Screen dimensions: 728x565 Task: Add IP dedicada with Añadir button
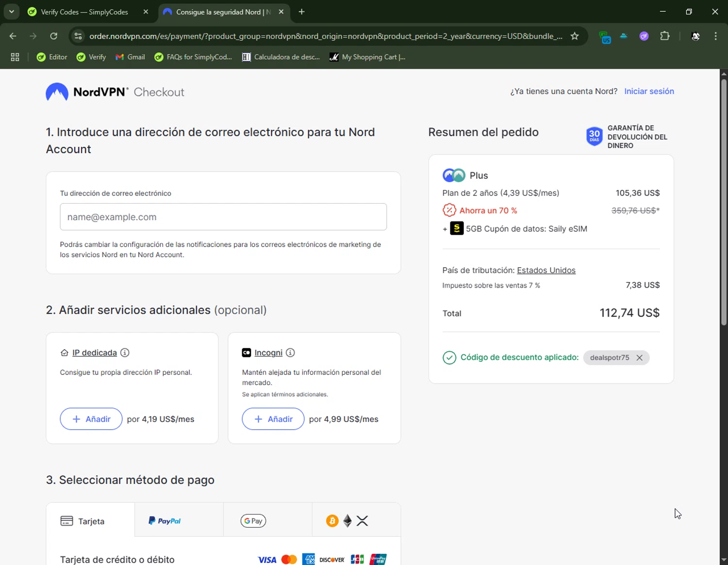click(91, 419)
